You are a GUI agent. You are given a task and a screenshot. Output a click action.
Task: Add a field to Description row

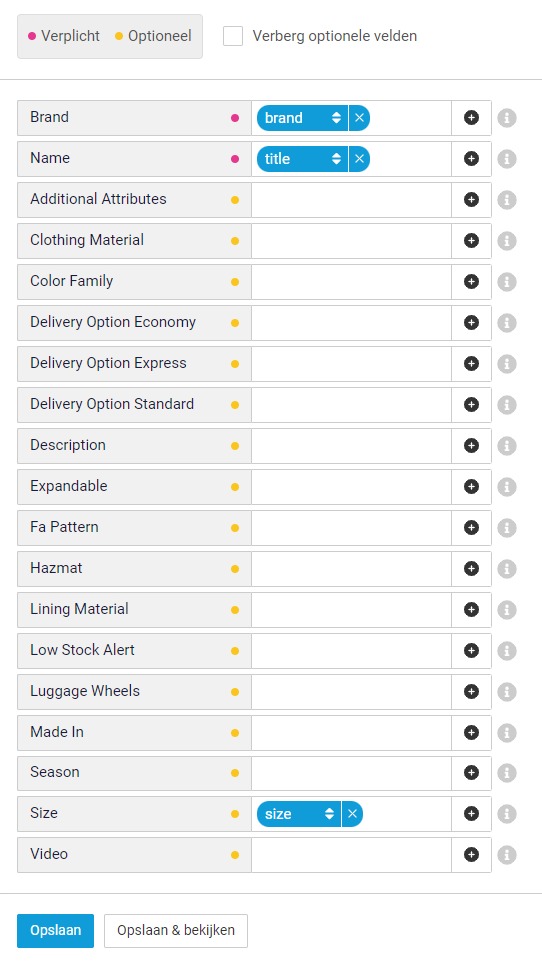pyautogui.click(x=471, y=446)
